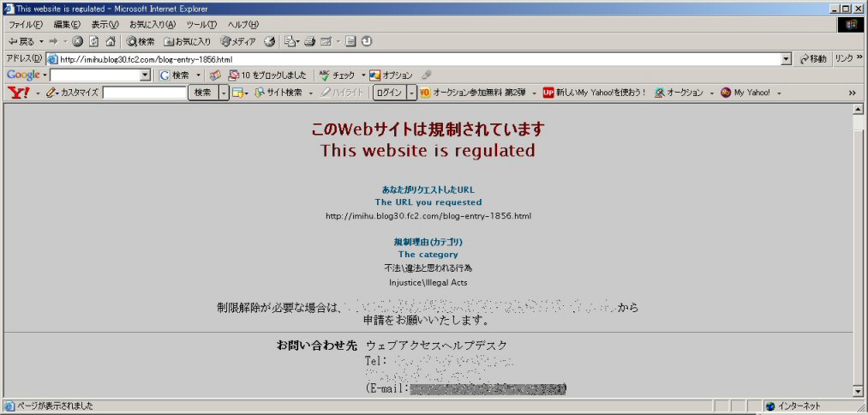Go to the Home page icon
Image resolution: width=868 pixels, height=415 pixels.
[110, 41]
